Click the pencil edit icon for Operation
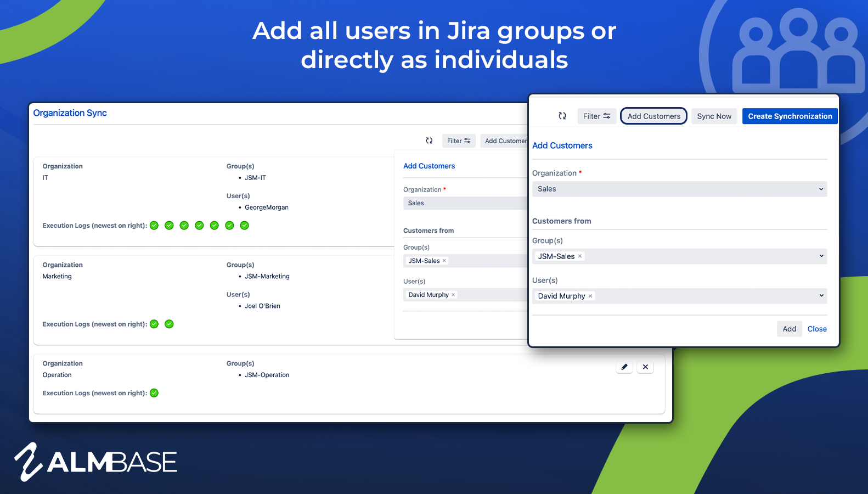This screenshot has width=868, height=494. tap(624, 367)
